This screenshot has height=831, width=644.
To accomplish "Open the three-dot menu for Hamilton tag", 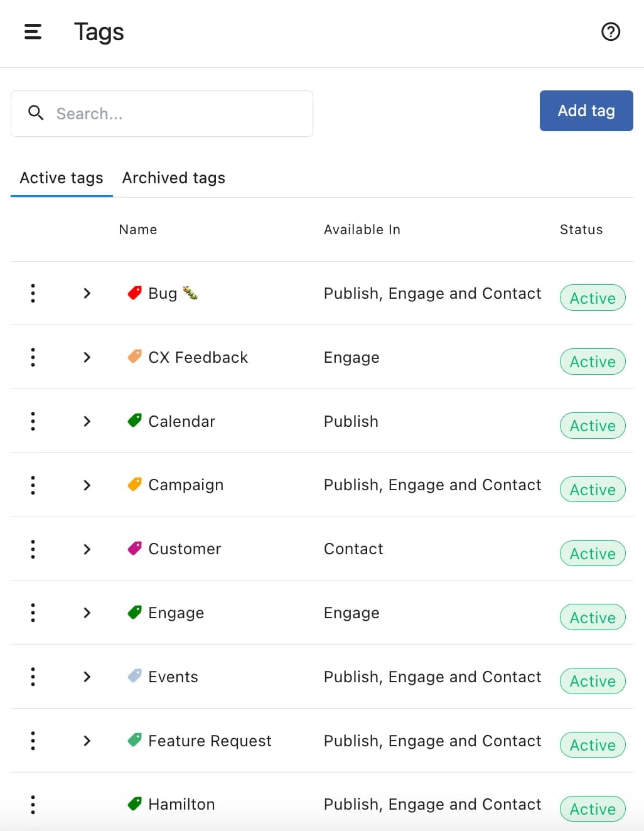I will [33, 805].
